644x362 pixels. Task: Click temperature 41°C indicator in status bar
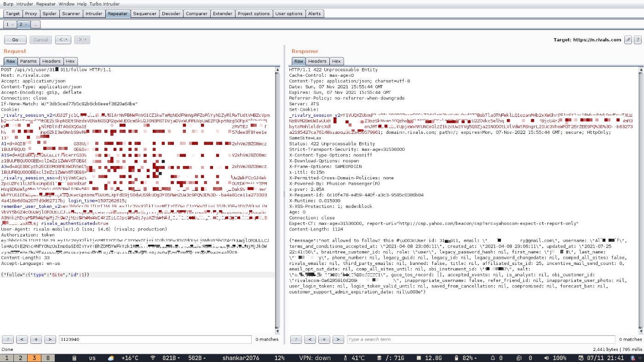click(354, 358)
